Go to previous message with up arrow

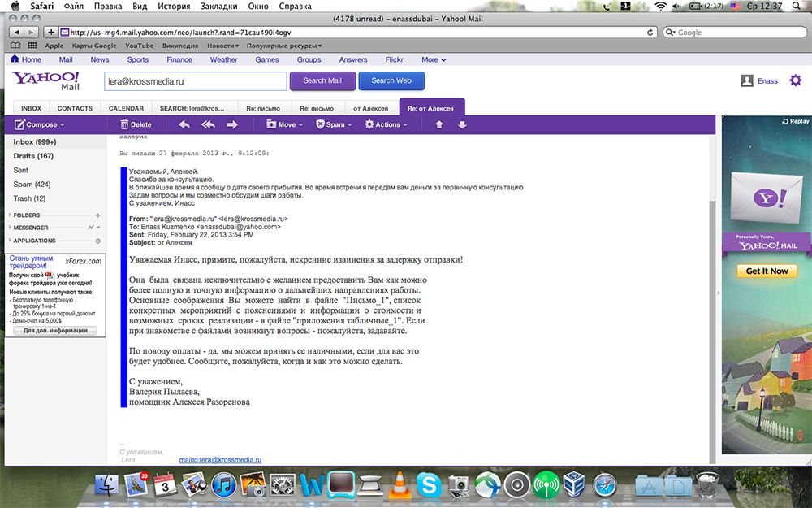439,124
